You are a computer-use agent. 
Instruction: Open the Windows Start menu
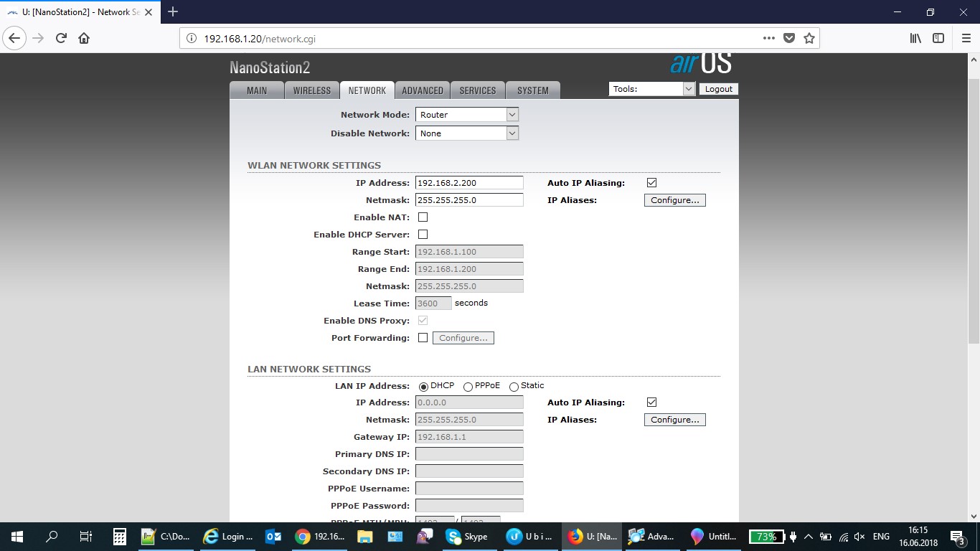click(17, 537)
